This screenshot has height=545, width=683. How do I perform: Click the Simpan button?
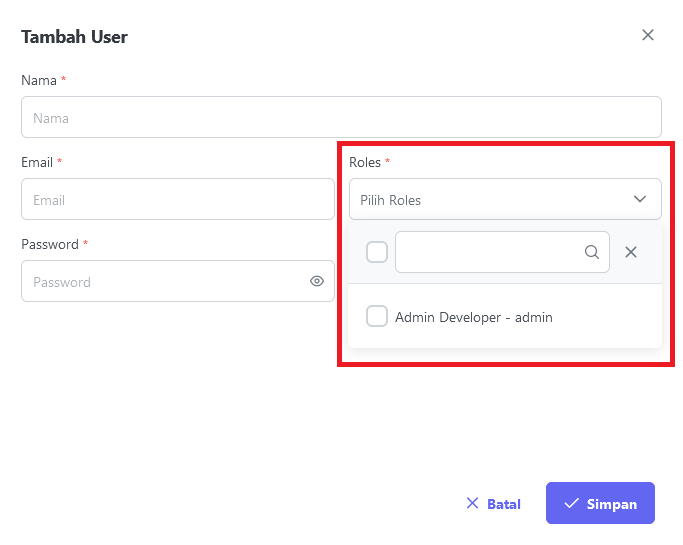pyautogui.click(x=600, y=503)
